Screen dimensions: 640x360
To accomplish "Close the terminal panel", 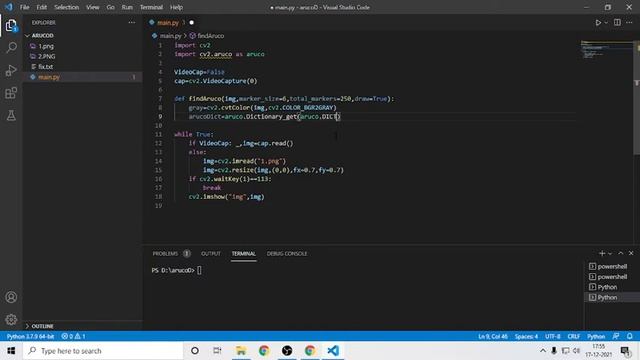I will pos(631,253).
